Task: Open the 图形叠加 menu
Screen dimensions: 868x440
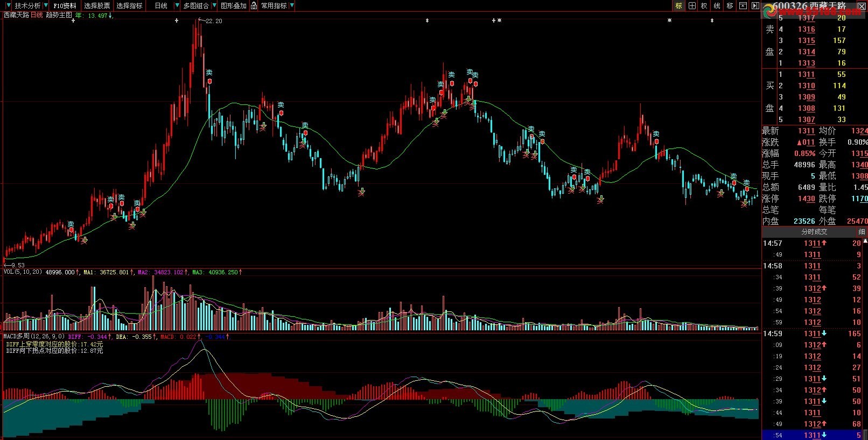Action: tap(233, 5)
